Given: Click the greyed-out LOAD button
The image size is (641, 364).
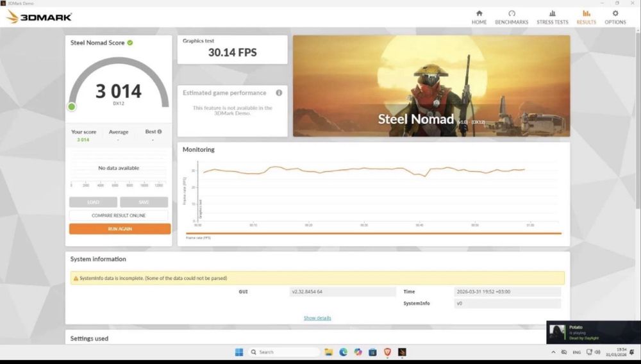Looking at the screenshot, I should point(93,203).
